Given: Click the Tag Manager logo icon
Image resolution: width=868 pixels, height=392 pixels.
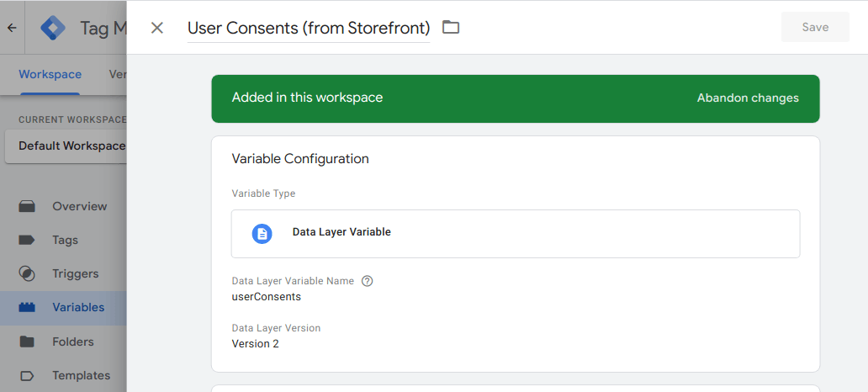Looking at the screenshot, I should 53,28.
